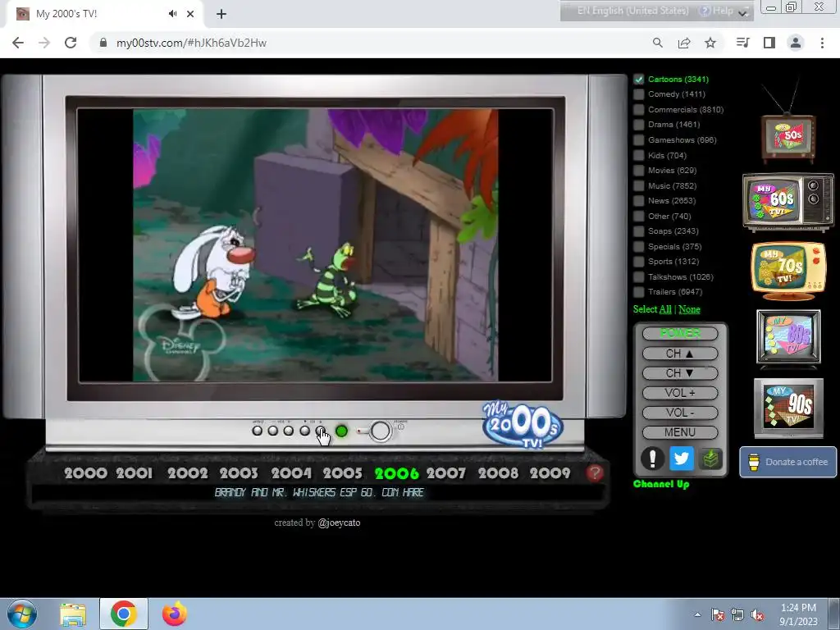Enable the Trailers category checkbox
This screenshot has height=630, width=840.
pyautogui.click(x=638, y=292)
